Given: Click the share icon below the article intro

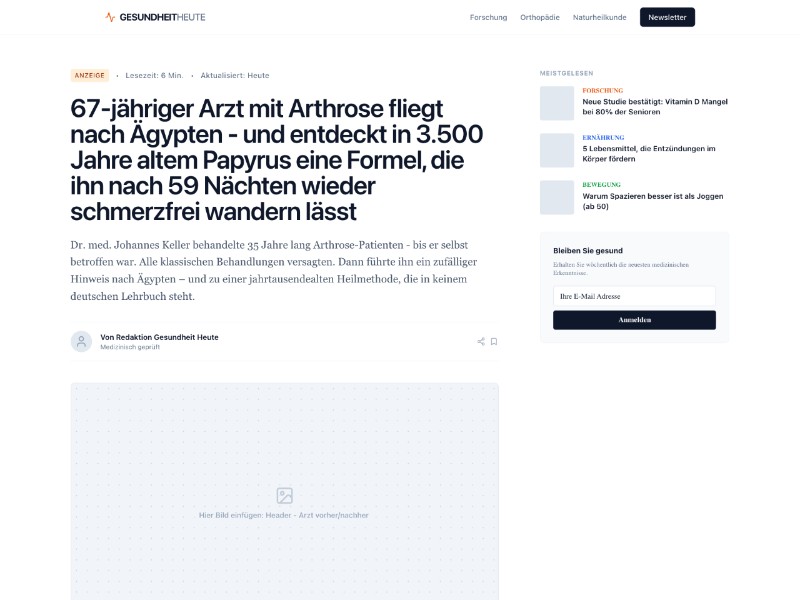Looking at the screenshot, I should 481,341.
